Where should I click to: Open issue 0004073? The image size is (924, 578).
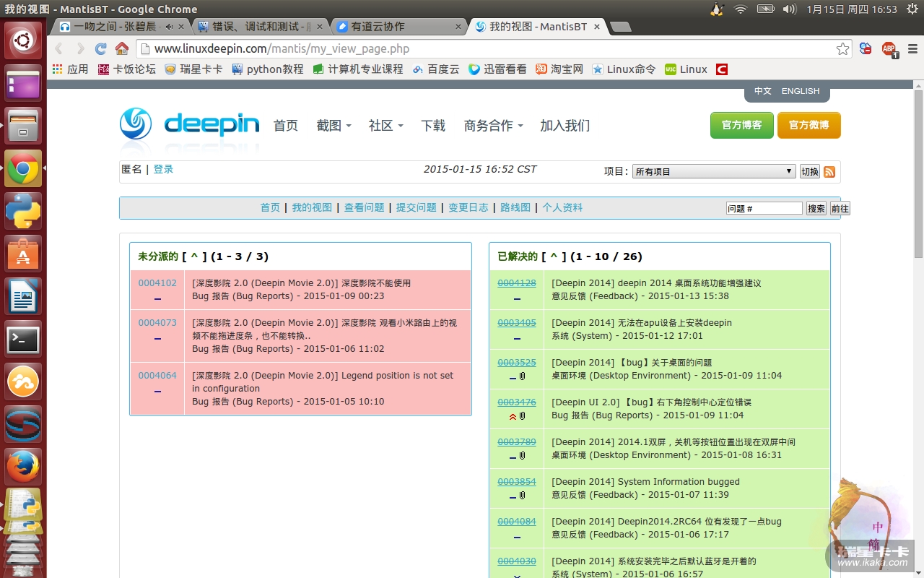coord(157,323)
